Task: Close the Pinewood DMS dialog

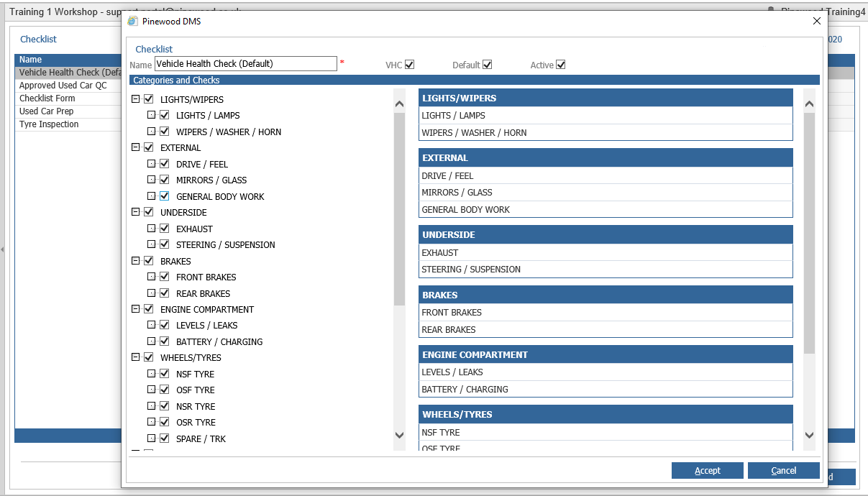Action: [x=816, y=21]
